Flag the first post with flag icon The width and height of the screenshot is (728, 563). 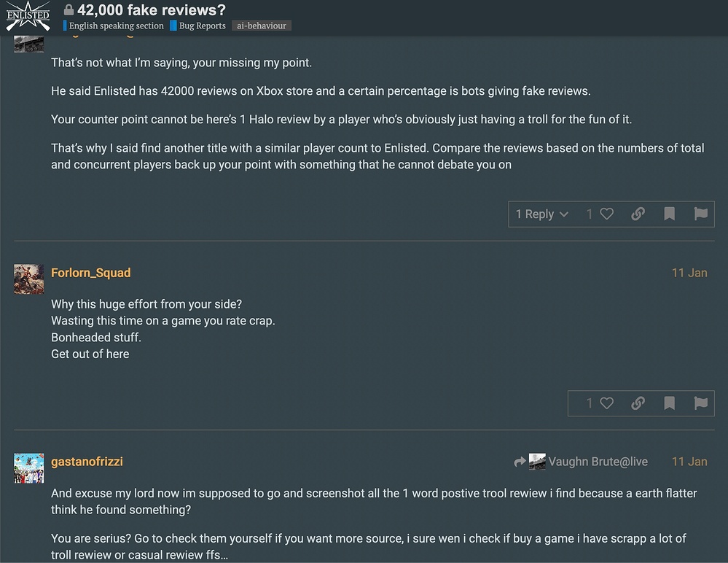700,214
